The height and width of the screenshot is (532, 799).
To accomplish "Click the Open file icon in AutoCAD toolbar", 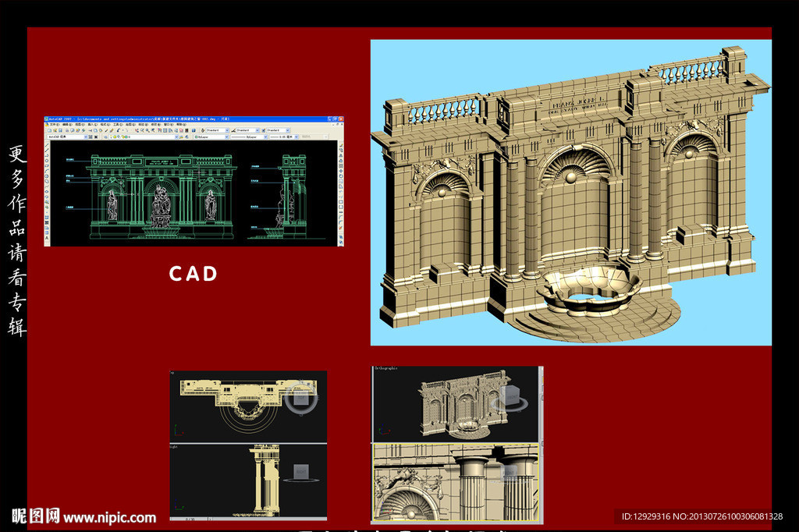I will [55, 130].
